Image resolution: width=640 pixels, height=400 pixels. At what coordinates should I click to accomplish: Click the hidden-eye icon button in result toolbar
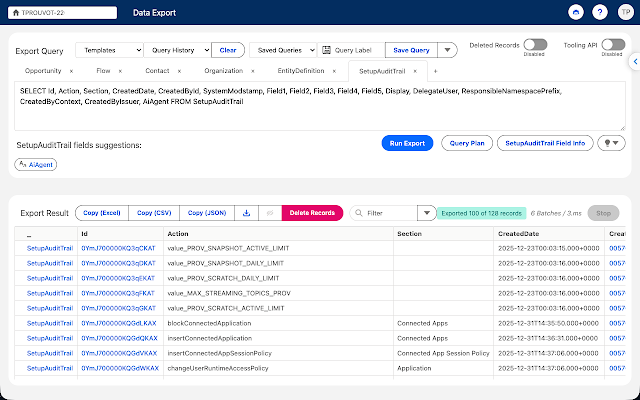(x=270, y=213)
